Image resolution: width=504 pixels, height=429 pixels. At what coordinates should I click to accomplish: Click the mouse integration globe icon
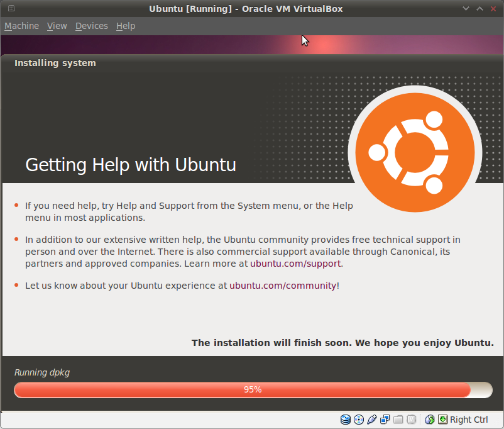tap(430, 420)
